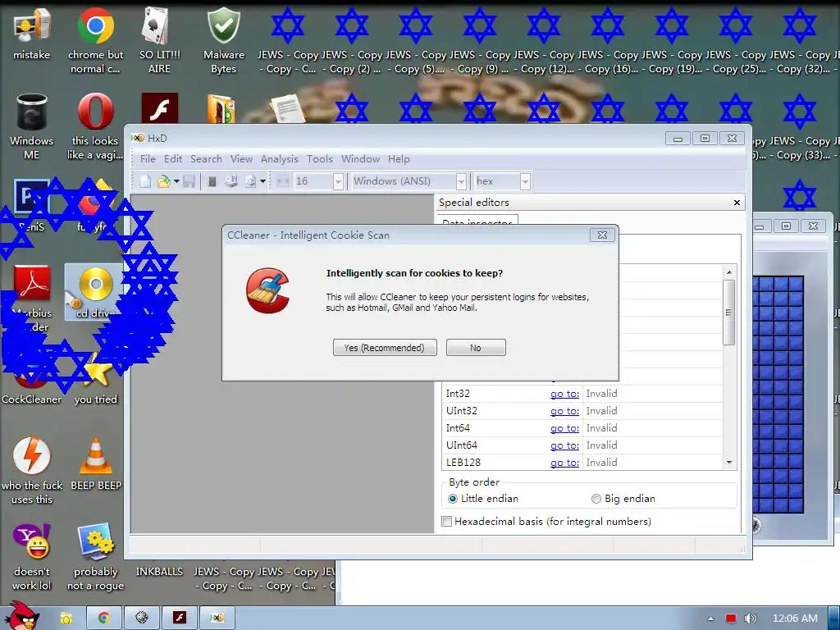
Task: Click the Save floppy icon in HxD toolbar
Action: (x=189, y=181)
